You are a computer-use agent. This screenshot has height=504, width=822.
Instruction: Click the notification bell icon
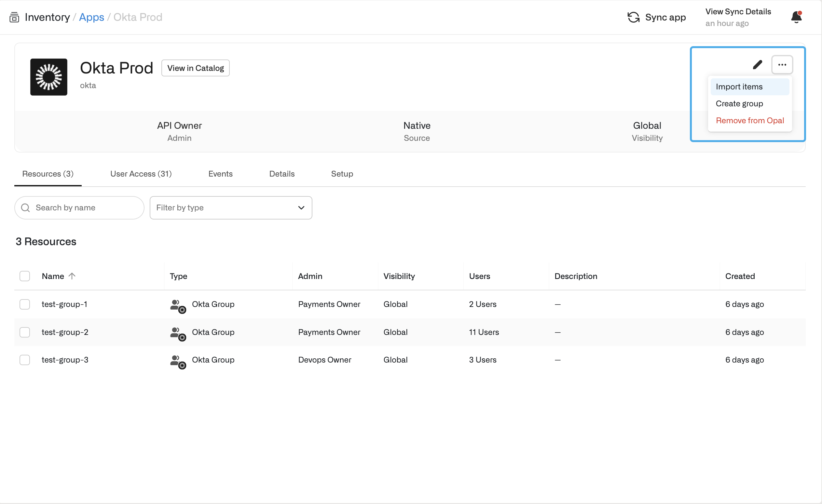click(x=796, y=17)
